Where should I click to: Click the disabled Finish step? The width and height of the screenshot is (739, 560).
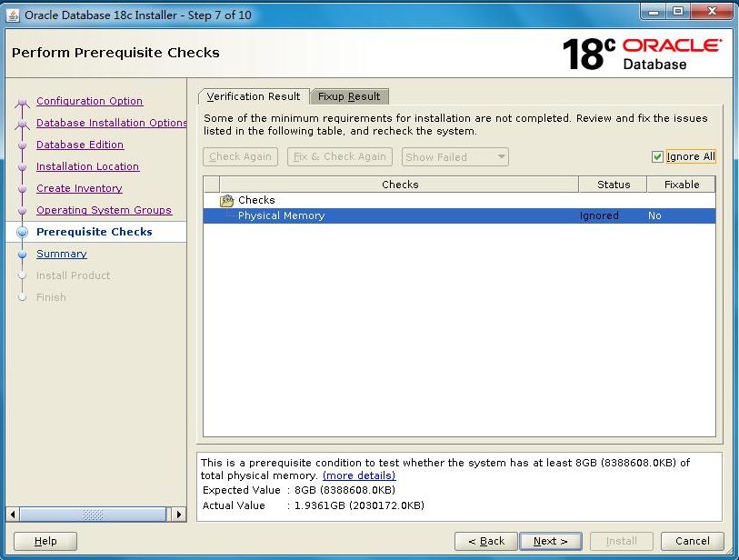click(x=52, y=297)
